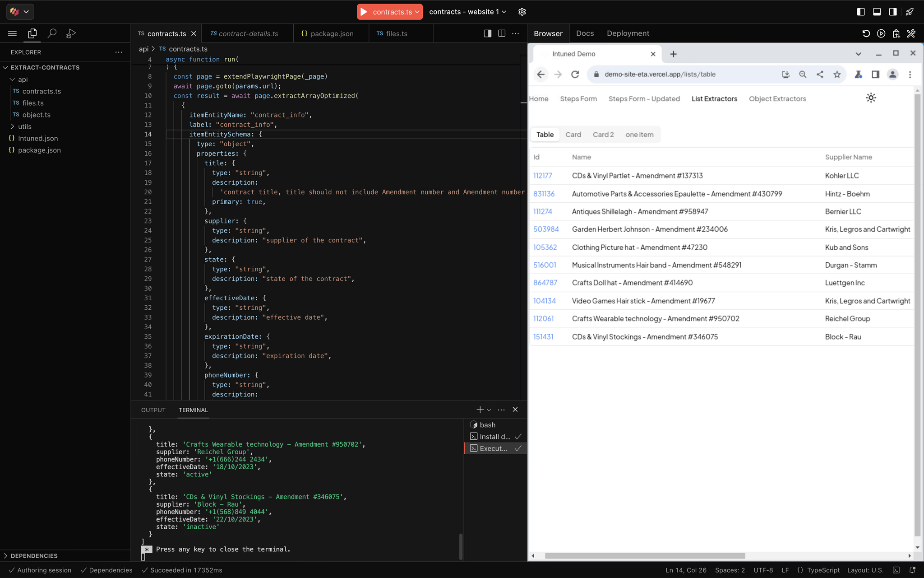Run contracts.ts with the red button
Screen dimensions: 924x578
point(364,12)
